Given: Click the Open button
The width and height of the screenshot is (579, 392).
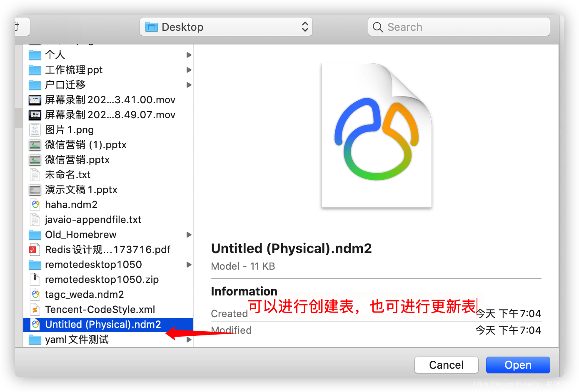Looking at the screenshot, I should pyautogui.click(x=518, y=365).
